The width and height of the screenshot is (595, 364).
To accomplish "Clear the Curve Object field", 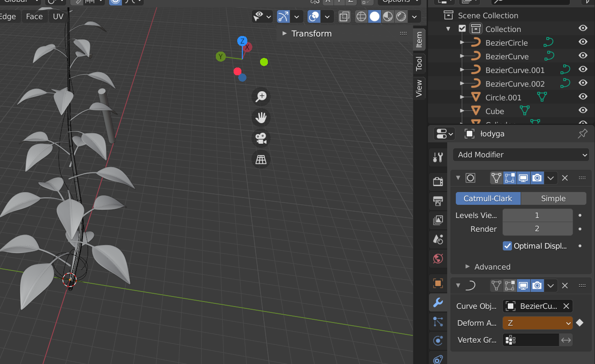I will tap(566, 306).
